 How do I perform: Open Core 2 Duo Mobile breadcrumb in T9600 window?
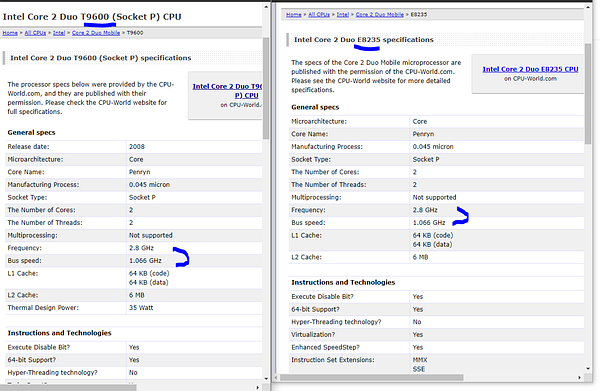coord(96,33)
